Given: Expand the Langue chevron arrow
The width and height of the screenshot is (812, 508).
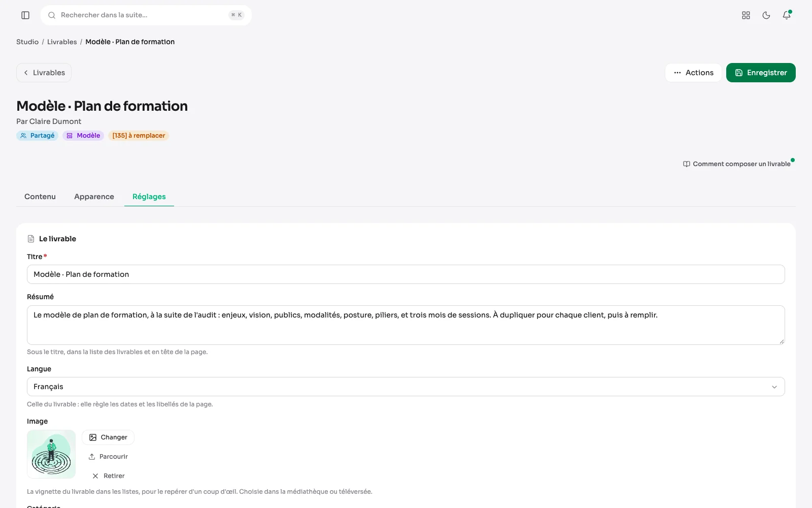Looking at the screenshot, I should (774, 387).
